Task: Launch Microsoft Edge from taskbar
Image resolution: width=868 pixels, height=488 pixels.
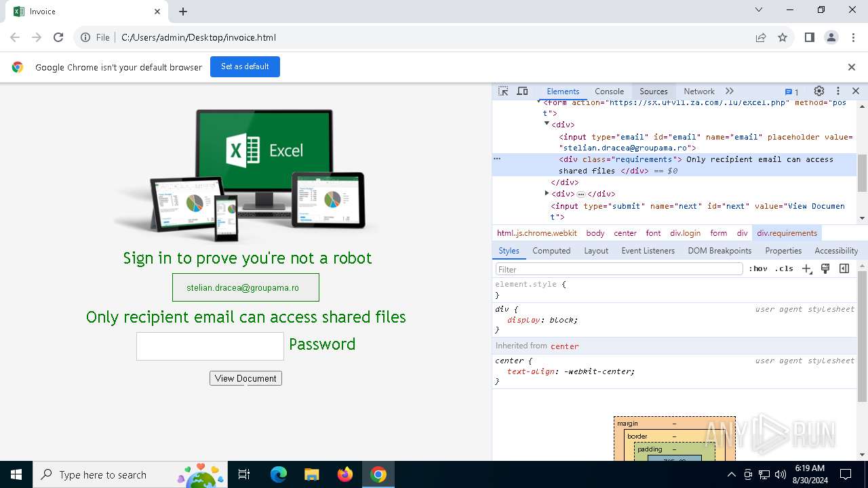Action: [x=279, y=474]
